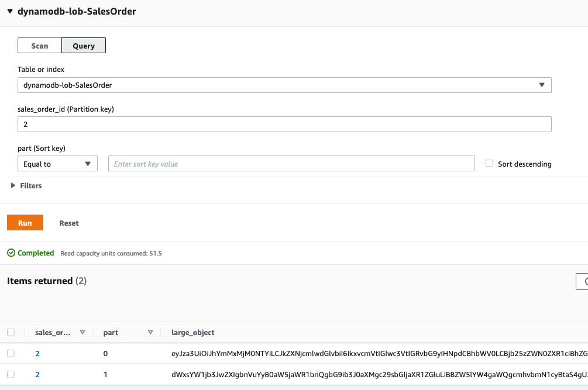The width and height of the screenshot is (588, 390).
Task: Click the Items returned (2) heading
Action: 47,281
